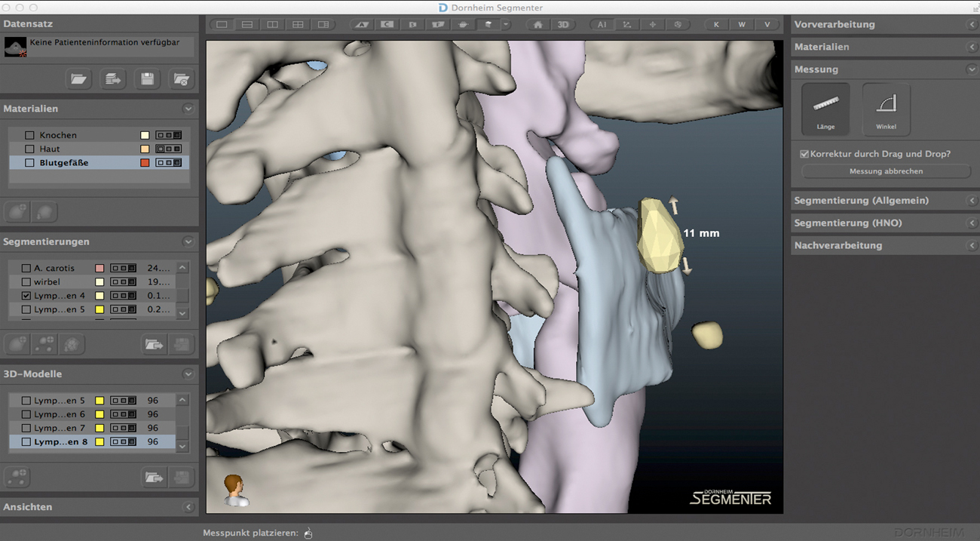This screenshot has width=980, height=541.
Task: Expand the Ansichten section
Action: pyautogui.click(x=188, y=507)
